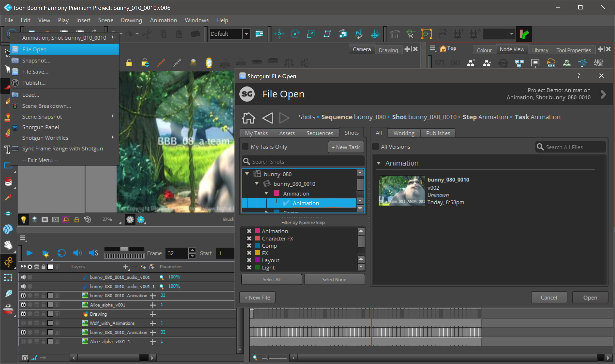The width and height of the screenshot is (615, 364).
Task: Click the light bulb icon below camera view
Action: click(x=24, y=219)
